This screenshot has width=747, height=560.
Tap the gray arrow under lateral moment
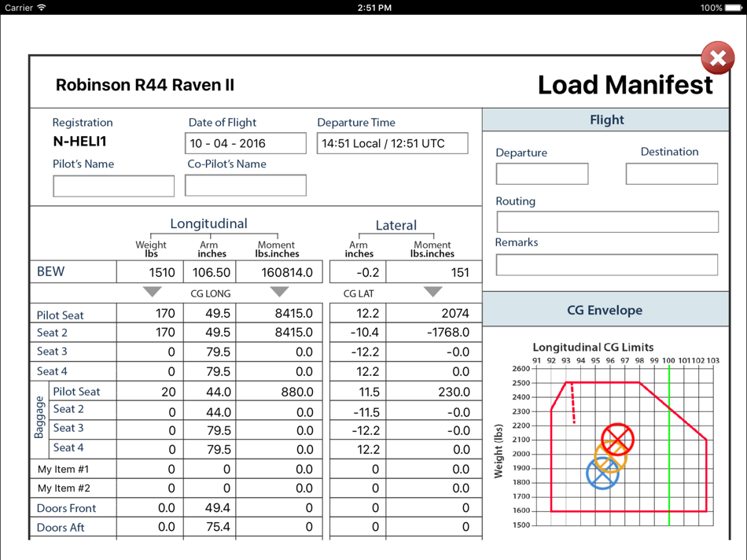432,292
